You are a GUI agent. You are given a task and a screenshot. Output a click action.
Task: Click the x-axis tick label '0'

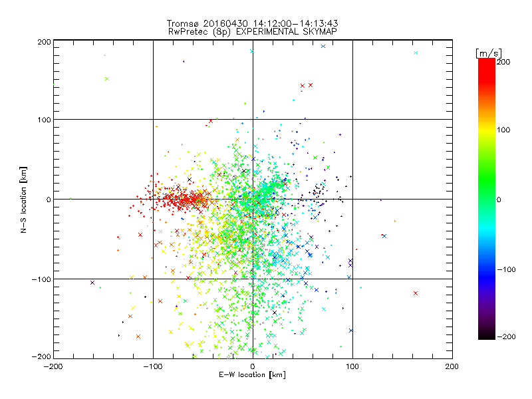(253, 366)
